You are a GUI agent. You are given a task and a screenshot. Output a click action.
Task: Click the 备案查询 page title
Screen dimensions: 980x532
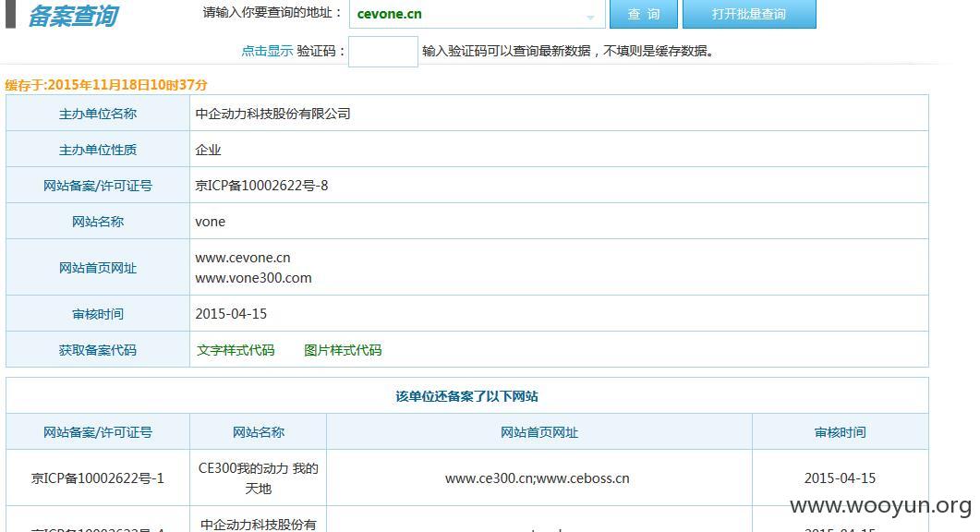pos(73,16)
